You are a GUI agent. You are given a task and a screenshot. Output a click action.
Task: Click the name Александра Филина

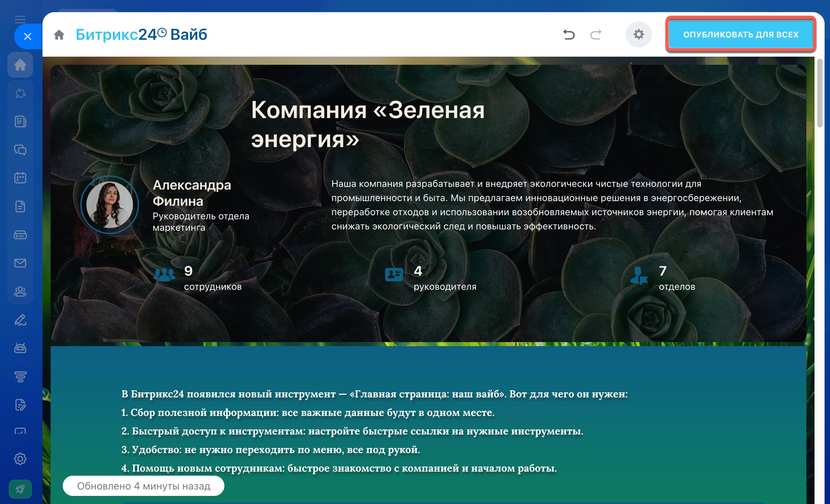[x=192, y=193]
